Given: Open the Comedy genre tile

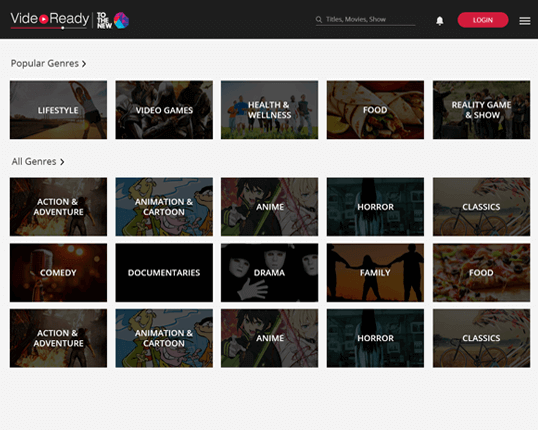Looking at the screenshot, I should pos(58,272).
